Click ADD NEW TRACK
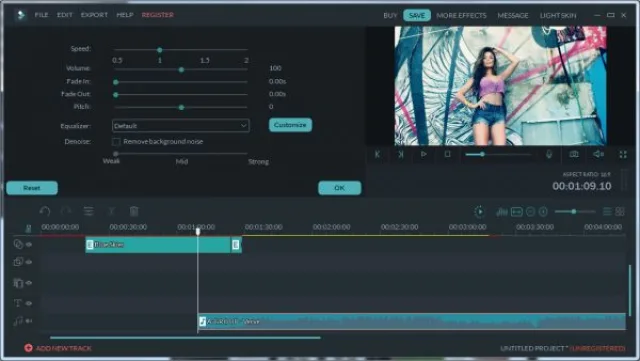 point(58,348)
